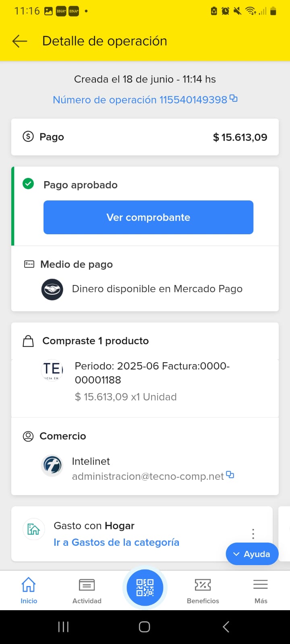Switch to the Actividad tab
The image size is (290, 644).
point(87,590)
